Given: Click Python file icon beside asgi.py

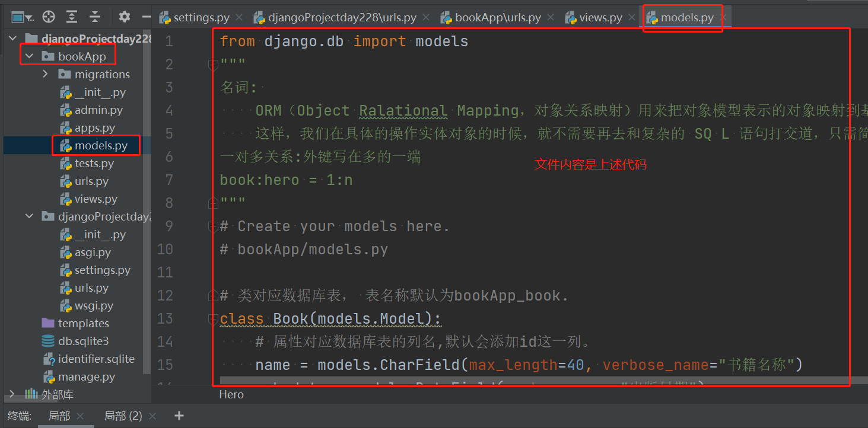Looking at the screenshot, I should [x=65, y=253].
